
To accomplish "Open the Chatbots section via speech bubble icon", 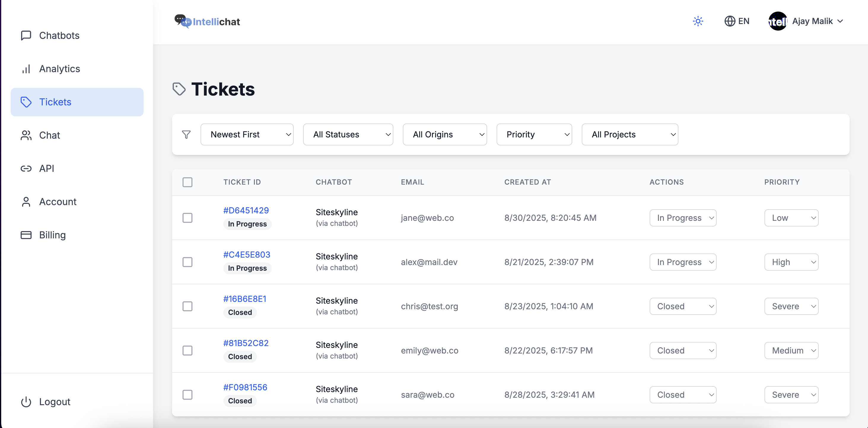I will tap(26, 35).
